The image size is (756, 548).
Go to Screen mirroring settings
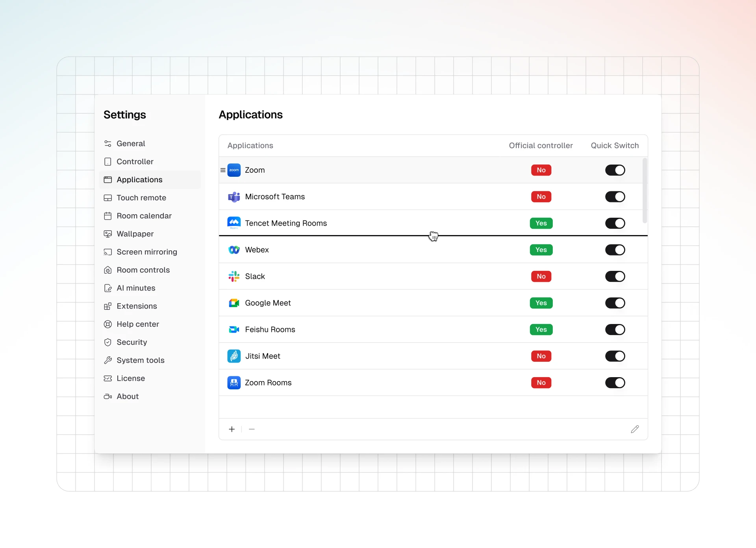[x=146, y=252]
